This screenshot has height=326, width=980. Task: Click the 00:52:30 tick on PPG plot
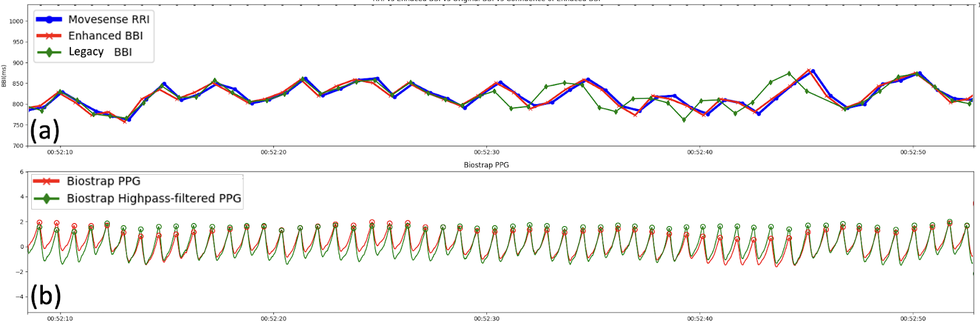486,319
